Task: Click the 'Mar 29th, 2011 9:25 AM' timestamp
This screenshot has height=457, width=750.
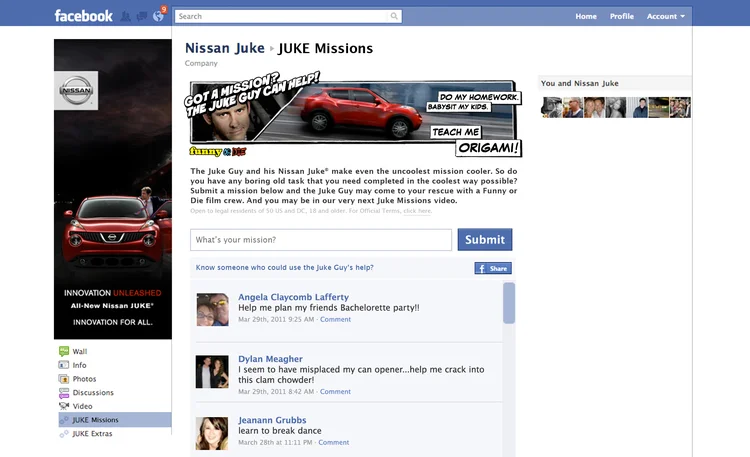Action: (276, 319)
